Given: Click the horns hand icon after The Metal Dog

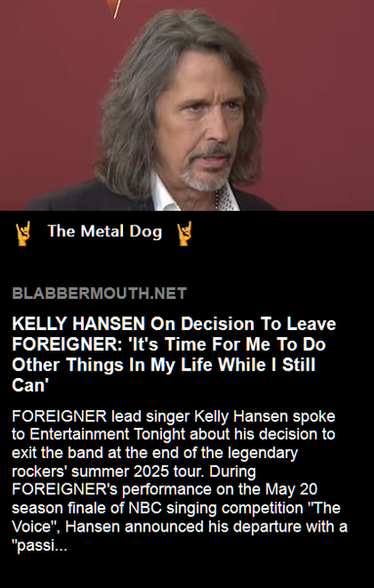Looking at the screenshot, I should coord(184,233).
